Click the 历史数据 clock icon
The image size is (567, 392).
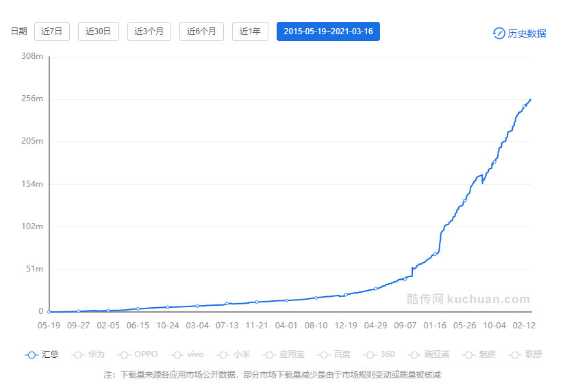tap(499, 33)
